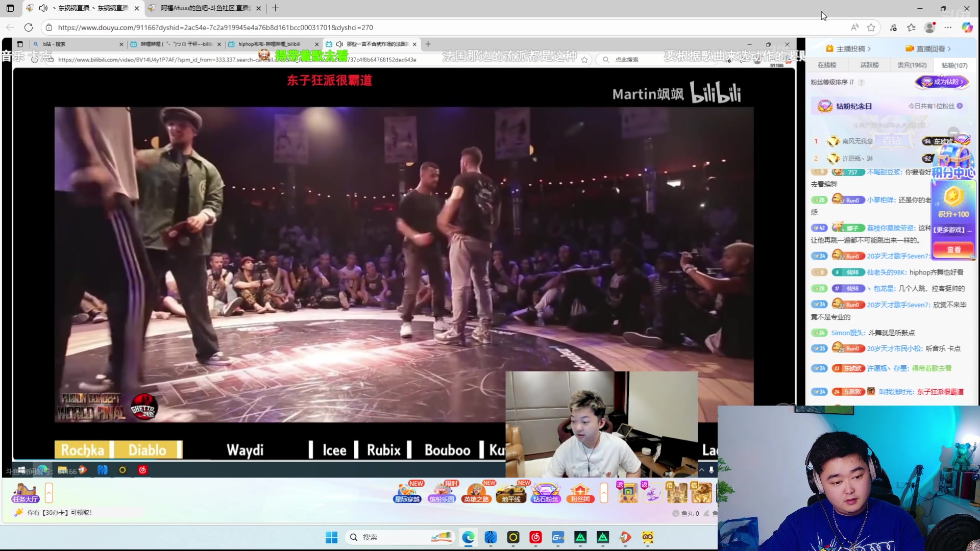Switch to 活跃榜 tab

[869, 65]
